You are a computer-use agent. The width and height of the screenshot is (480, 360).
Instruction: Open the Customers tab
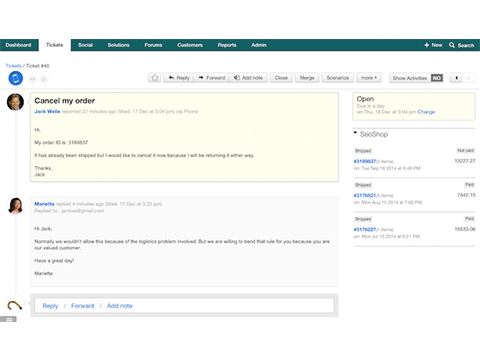[x=190, y=45]
